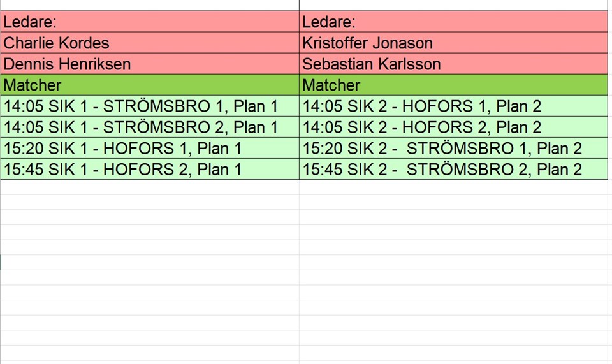Select the blank cell above the left Ledare cell

coord(150,5)
